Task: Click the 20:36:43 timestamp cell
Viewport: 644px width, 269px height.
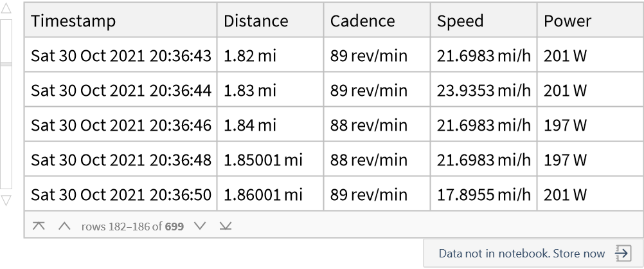Action: (121, 56)
